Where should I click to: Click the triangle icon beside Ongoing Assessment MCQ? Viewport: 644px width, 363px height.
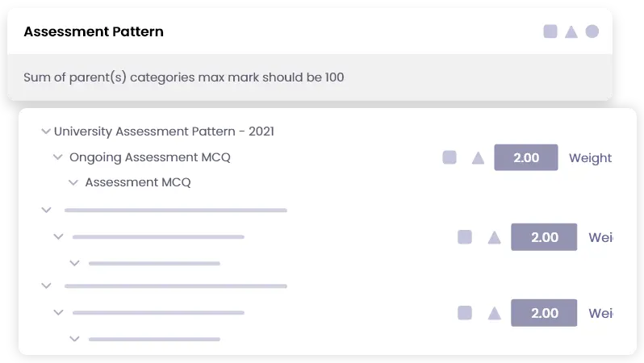click(478, 157)
